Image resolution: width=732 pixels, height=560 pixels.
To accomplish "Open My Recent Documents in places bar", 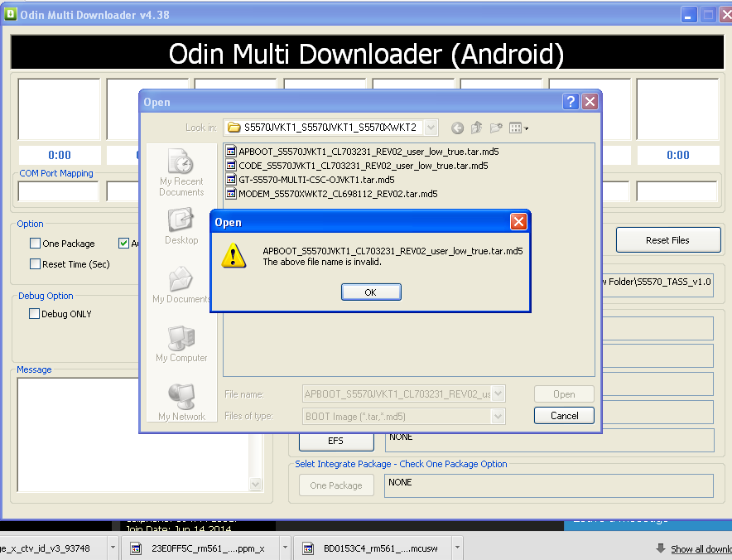I will pyautogui.click(x=181, y=172).
